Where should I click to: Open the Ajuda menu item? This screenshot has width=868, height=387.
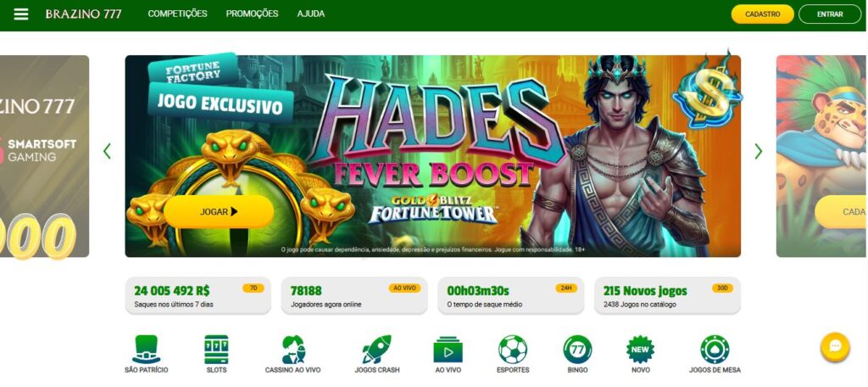(x=311, y=14)
